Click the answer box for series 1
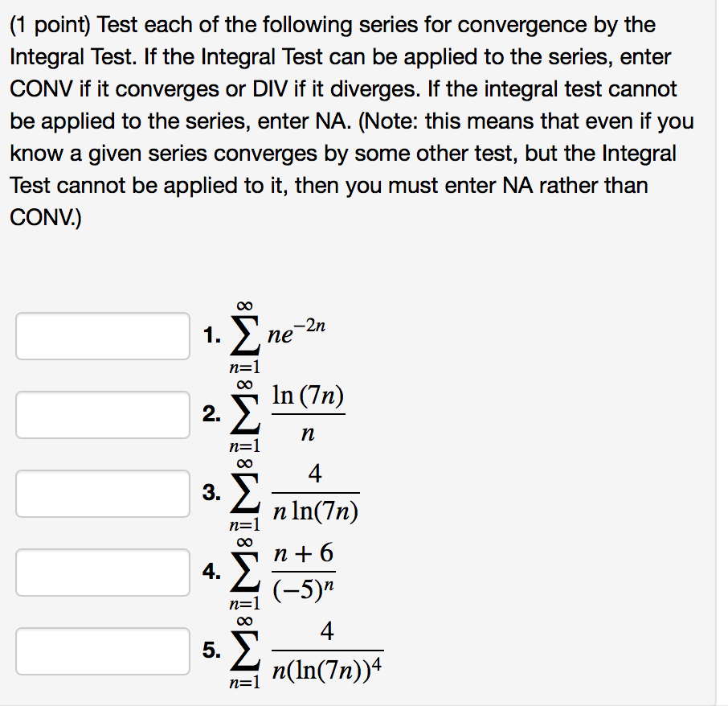 pos(102,336)
